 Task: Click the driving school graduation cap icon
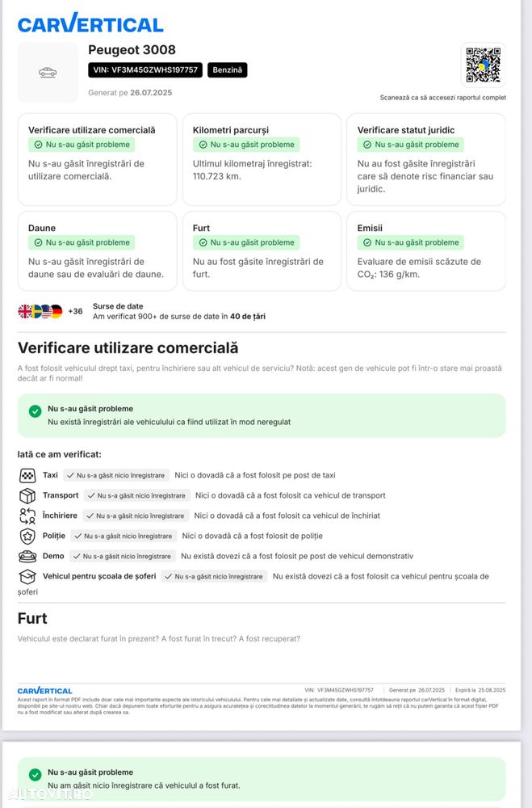pos(27,576)
